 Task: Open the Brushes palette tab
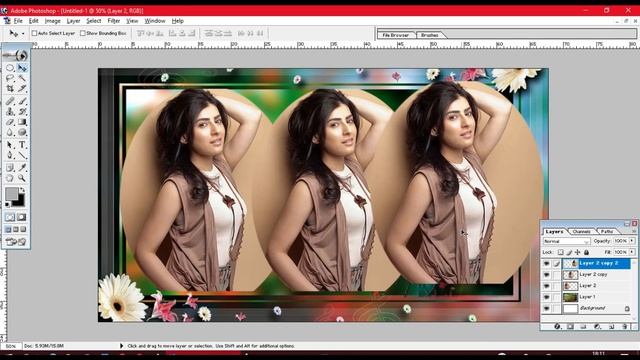[x=429, y=35]
